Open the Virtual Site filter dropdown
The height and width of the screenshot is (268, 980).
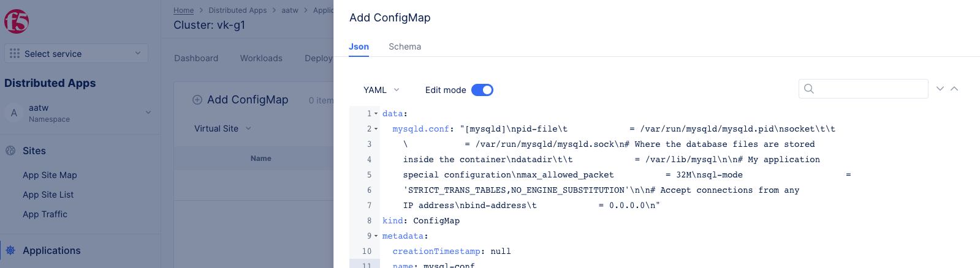222,128
